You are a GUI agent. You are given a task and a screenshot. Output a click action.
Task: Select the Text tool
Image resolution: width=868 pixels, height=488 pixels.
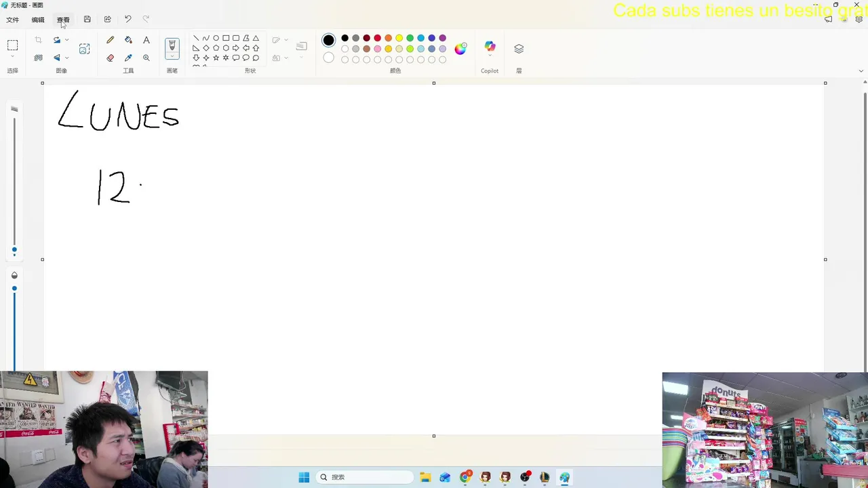[x=146, y=40]
